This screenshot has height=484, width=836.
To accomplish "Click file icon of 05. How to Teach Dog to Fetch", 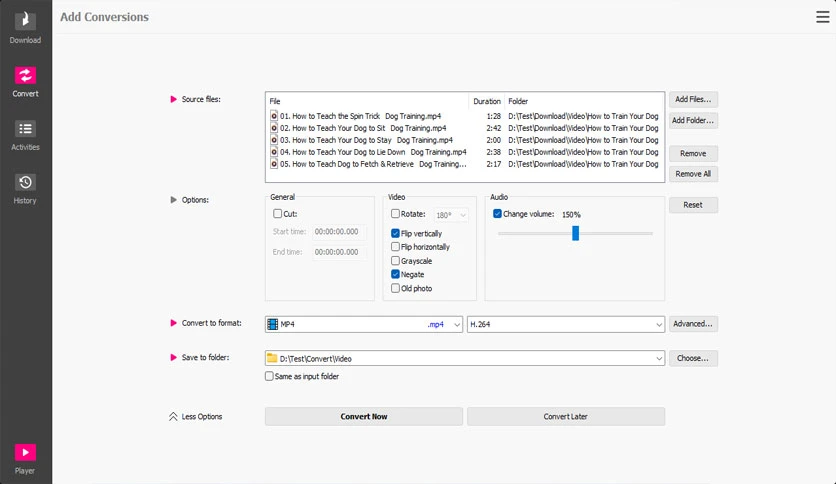I will [x=274, y=164].
